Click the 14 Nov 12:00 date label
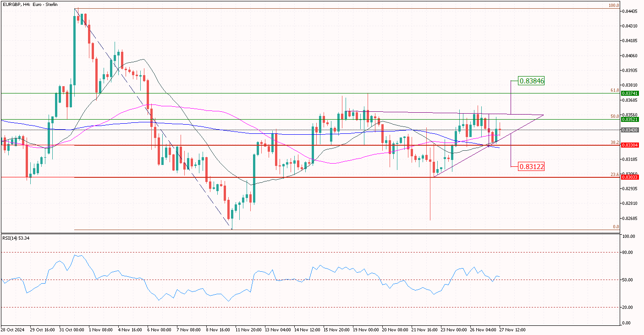This screenshot has width=644, height=335. click(308, 330)
